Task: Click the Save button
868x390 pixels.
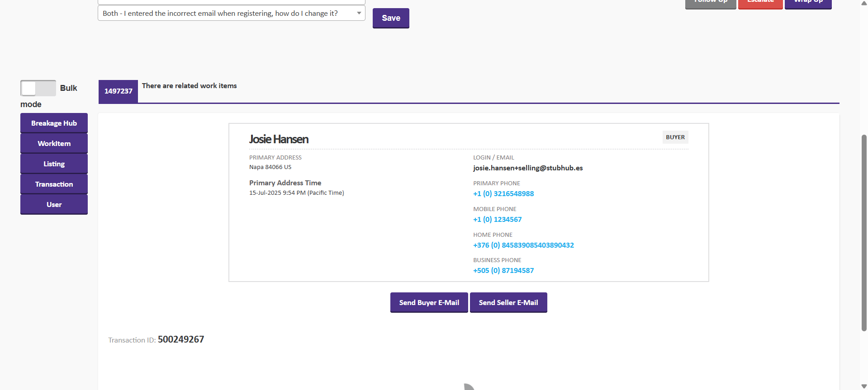Action: tap(391, 18)
